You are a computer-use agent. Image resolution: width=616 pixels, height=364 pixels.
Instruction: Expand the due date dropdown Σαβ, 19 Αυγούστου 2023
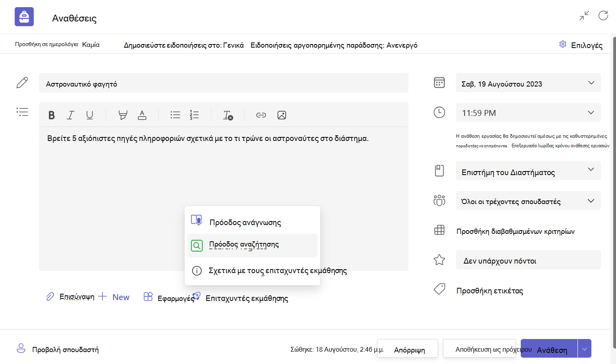point(528,83)
